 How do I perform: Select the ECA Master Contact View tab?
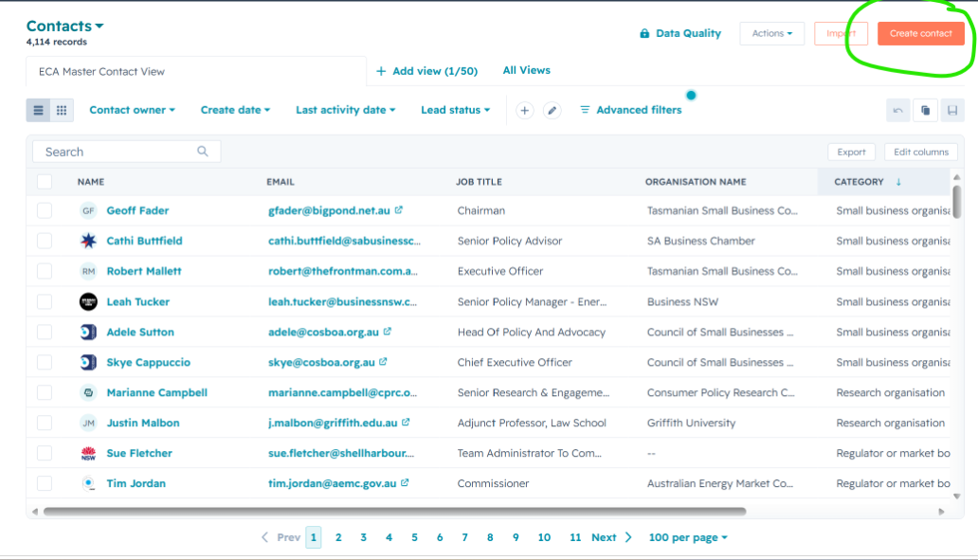196,71
